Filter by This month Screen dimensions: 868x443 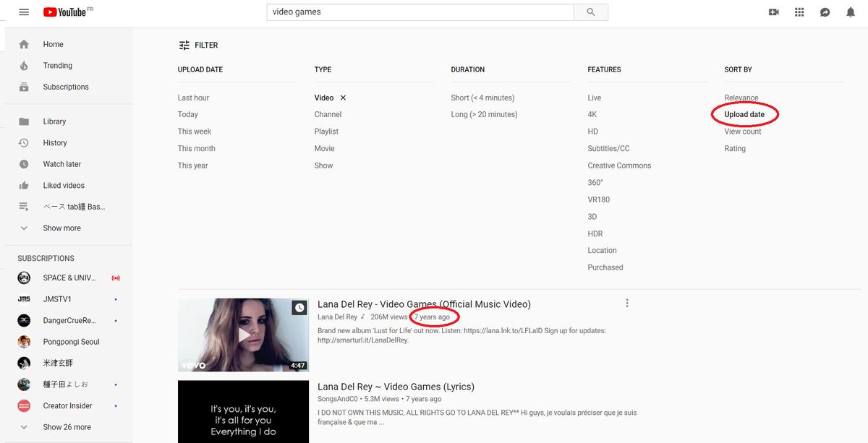(197, 148)
